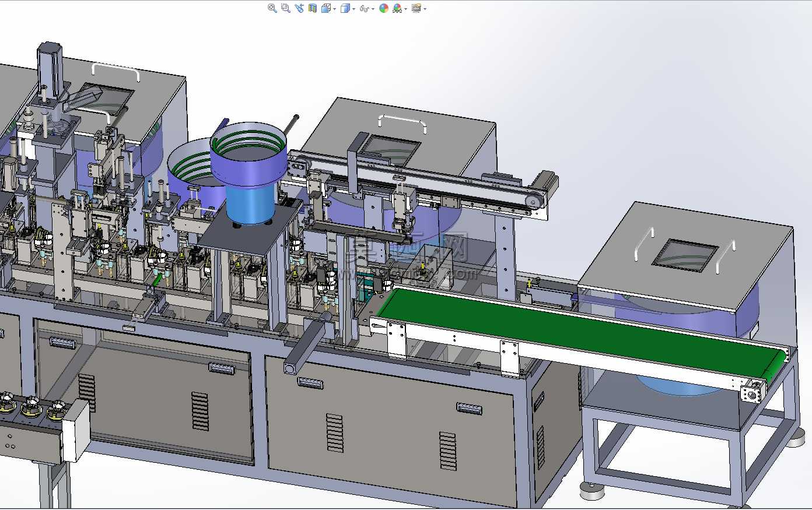Expand the Apply Scene dropdown arrow
The width and height of the screenshot is (812, 510).
coord(405,9)
